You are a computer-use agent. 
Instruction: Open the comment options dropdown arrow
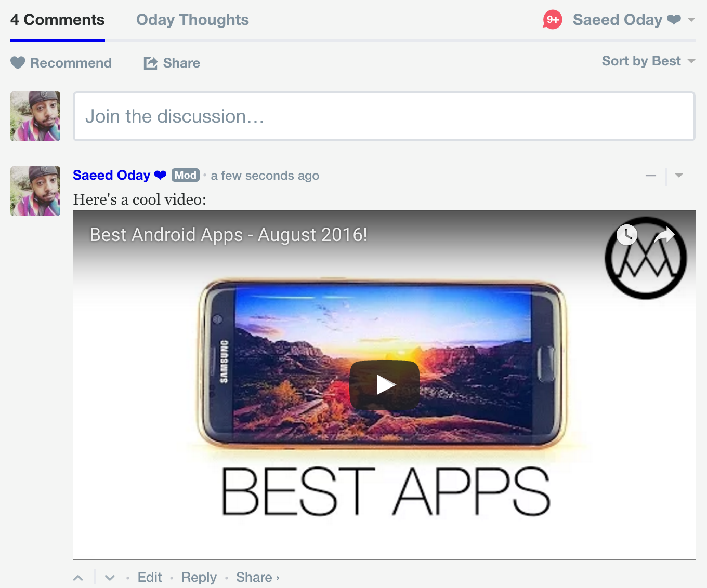(679, 176)
